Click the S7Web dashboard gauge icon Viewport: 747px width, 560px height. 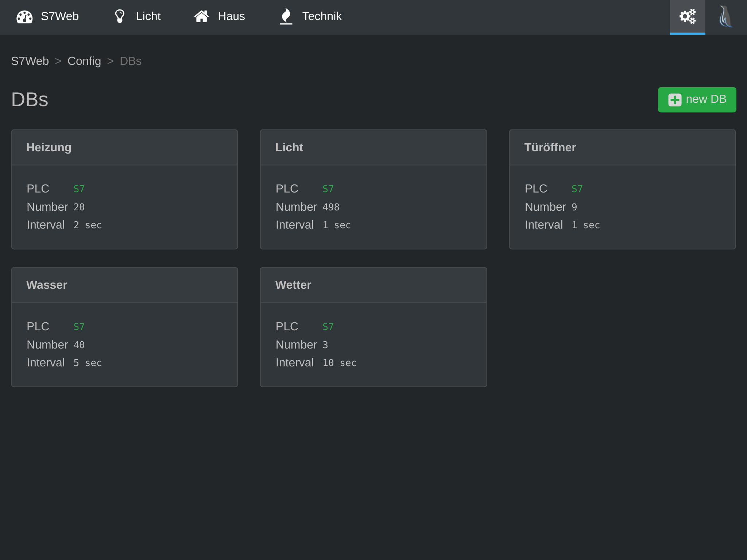point(24,17)
